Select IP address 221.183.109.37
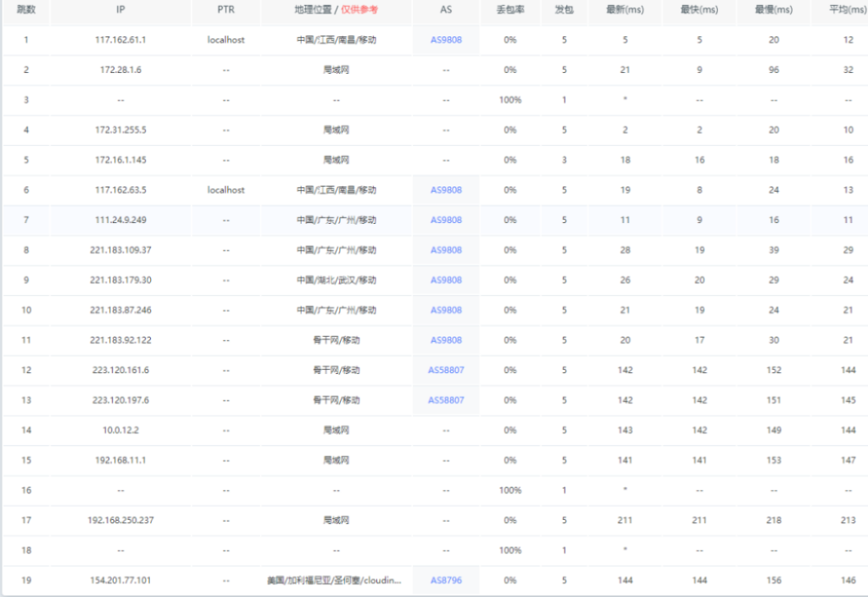Screen dimensions: 868x597 pyautogui.click(x=120, y=250)
